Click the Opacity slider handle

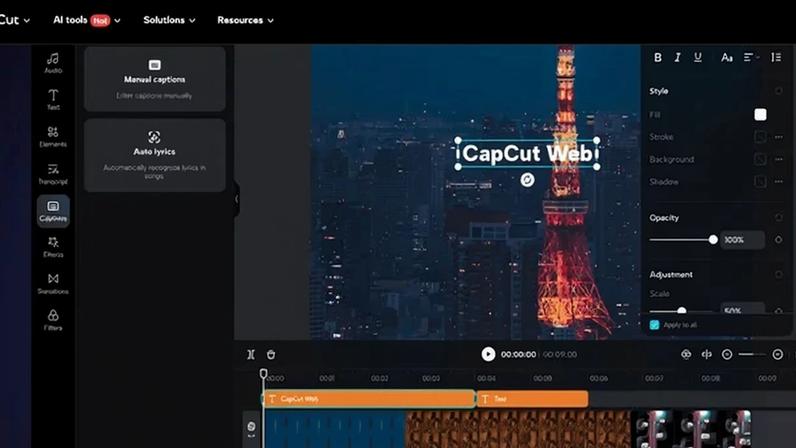point(713,239)
